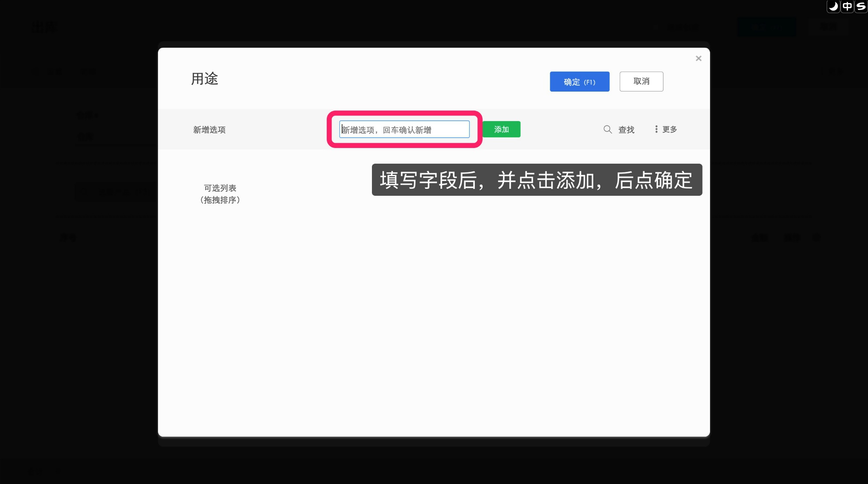Cancel the dialog with 取消
The width and height of the screenshot is (868, 484).
click(641, 82)
